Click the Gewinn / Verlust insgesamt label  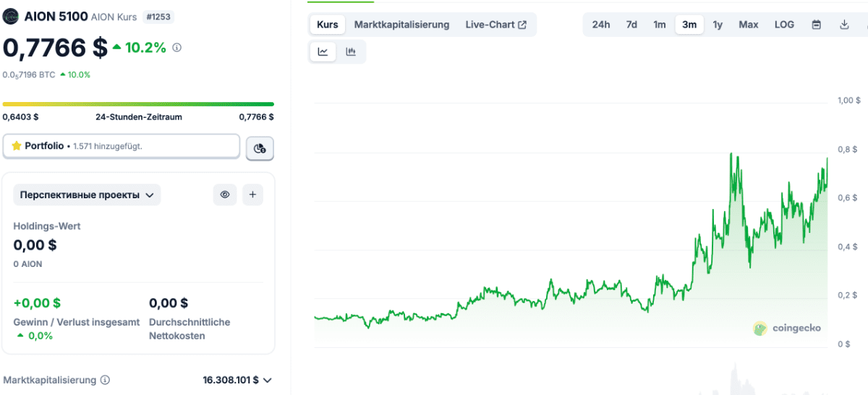coord(77,322)
